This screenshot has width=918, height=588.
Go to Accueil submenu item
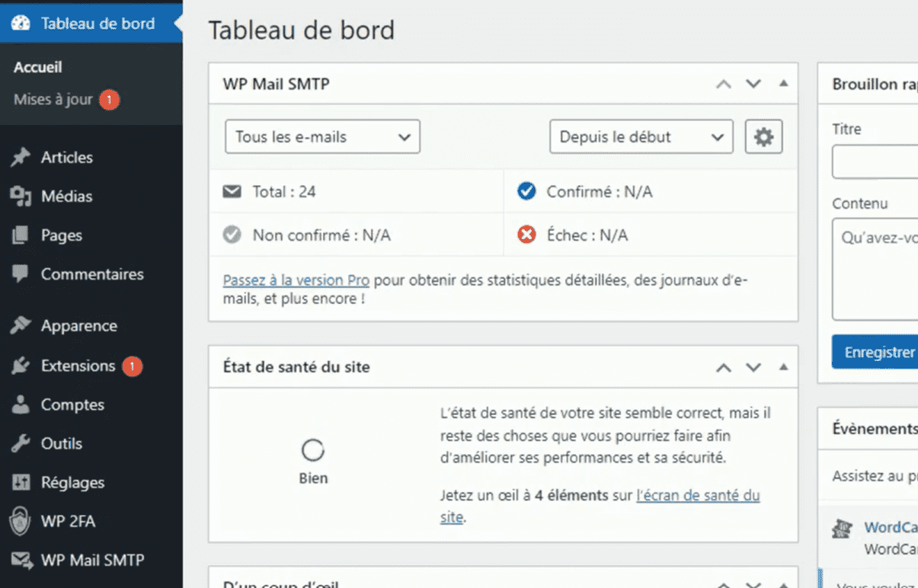click(38, 67)
